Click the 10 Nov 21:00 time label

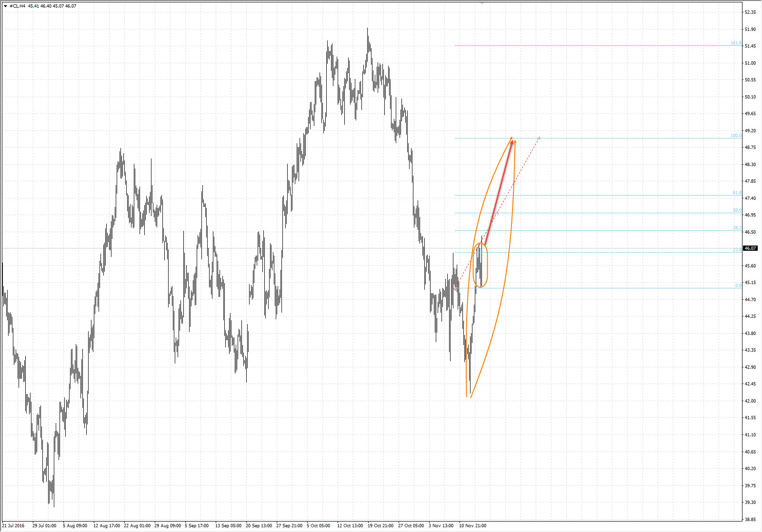point(472,526)
